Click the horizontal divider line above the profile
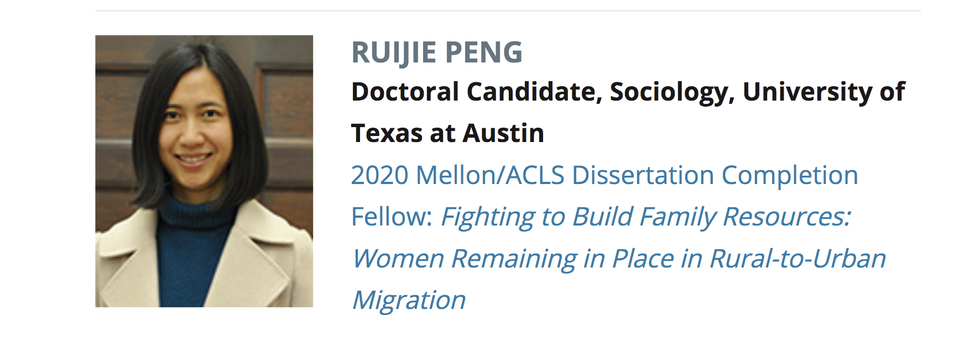 click(x=508, y=11)
